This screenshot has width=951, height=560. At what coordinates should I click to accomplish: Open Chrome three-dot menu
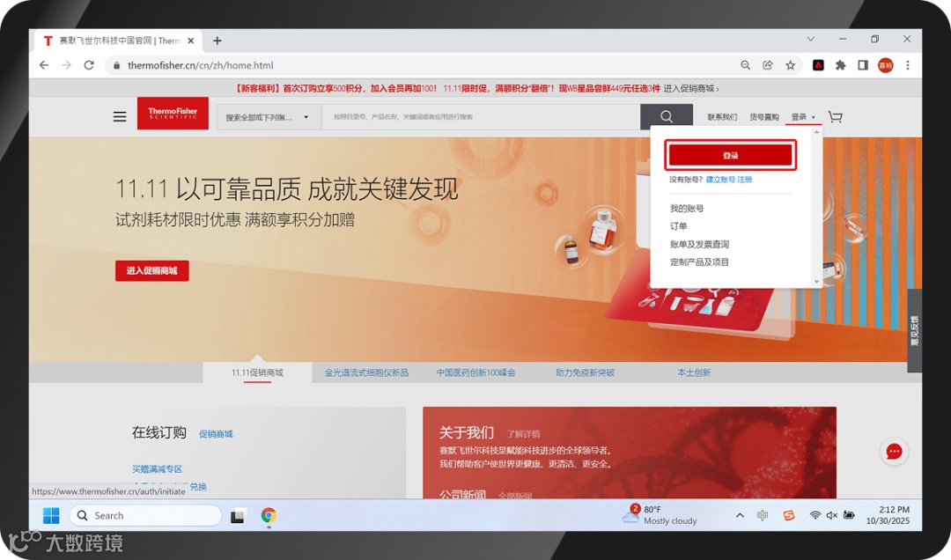click(x=908, y=65)
